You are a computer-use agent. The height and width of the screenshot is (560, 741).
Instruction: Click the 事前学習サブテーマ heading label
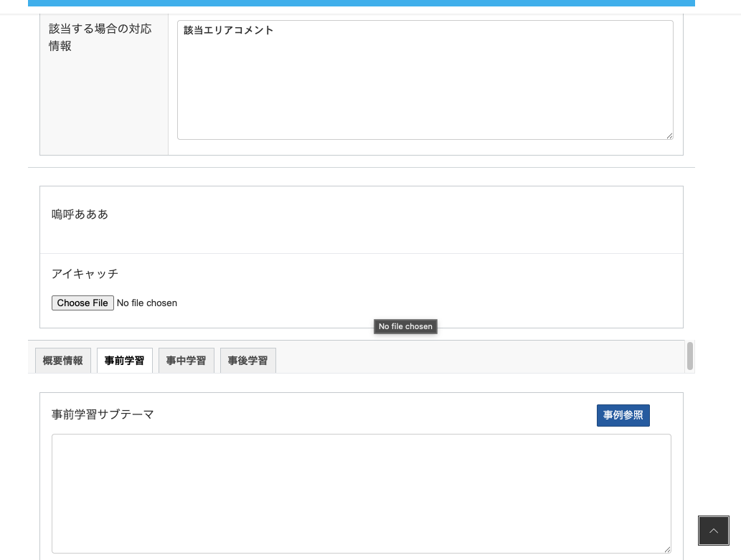[103, 414]
